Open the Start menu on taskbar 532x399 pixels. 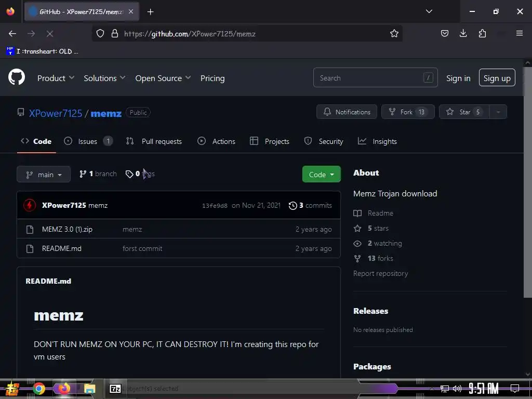point(12,389)
